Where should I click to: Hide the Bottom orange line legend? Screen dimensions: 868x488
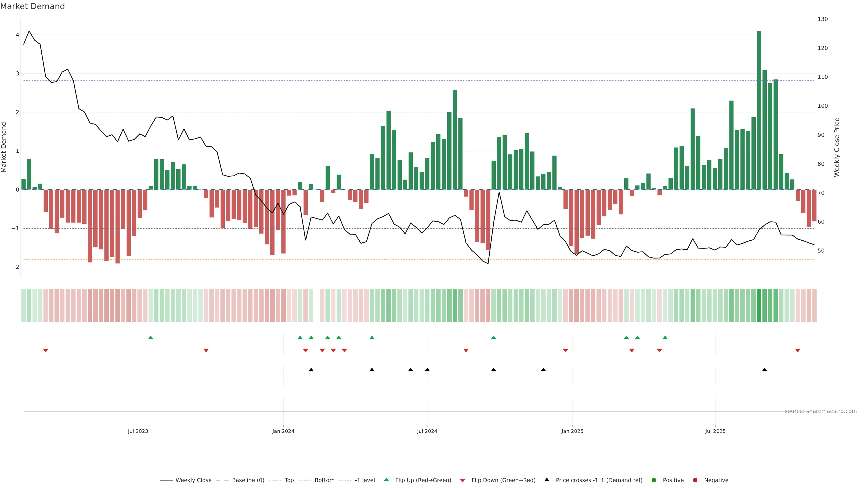[x=324, y=480]
